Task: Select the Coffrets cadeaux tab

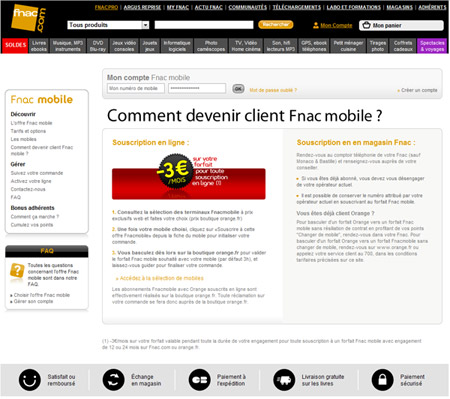Action: tap(403, 46)
